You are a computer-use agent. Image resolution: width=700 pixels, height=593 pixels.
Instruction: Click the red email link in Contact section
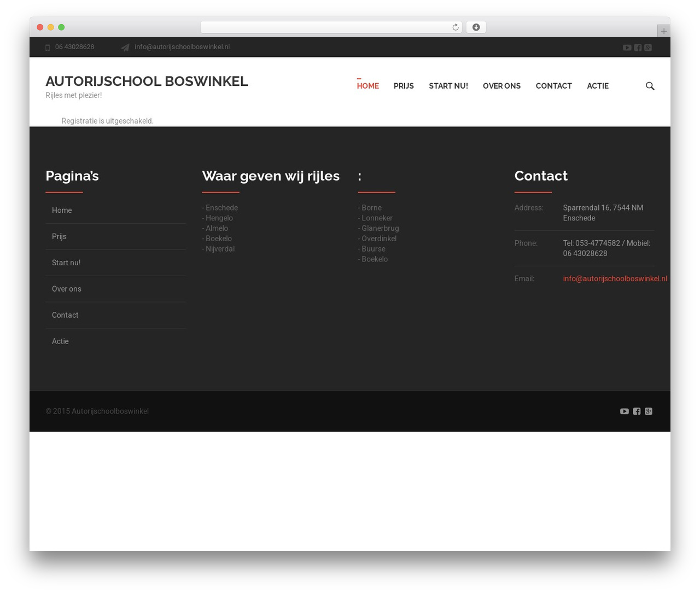point(615,278)
